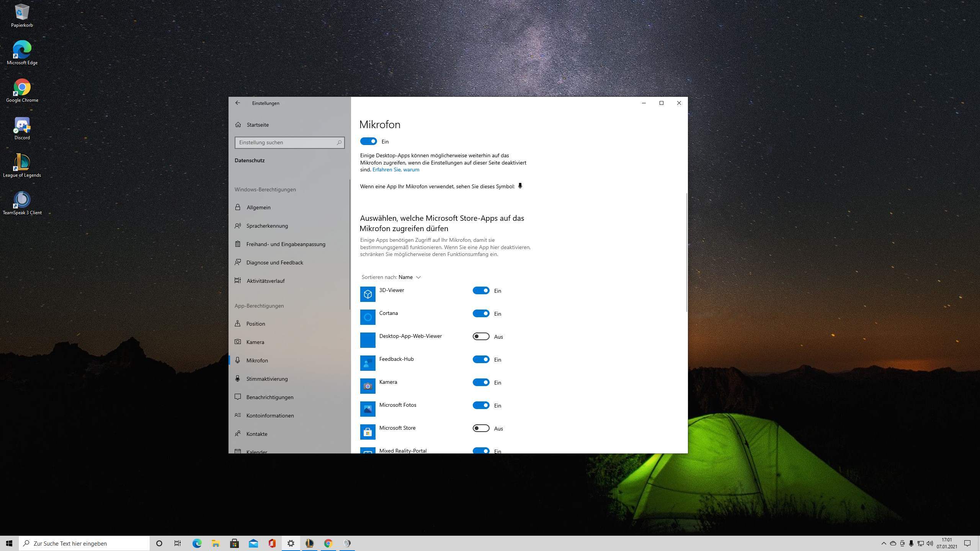Open Position permissions page
980x551 pixels.
tap(255, 323)
